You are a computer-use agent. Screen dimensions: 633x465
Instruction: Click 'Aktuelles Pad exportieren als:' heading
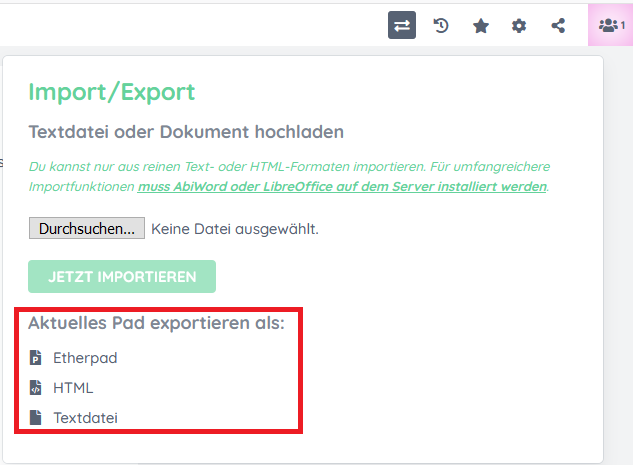click(156, 323)
